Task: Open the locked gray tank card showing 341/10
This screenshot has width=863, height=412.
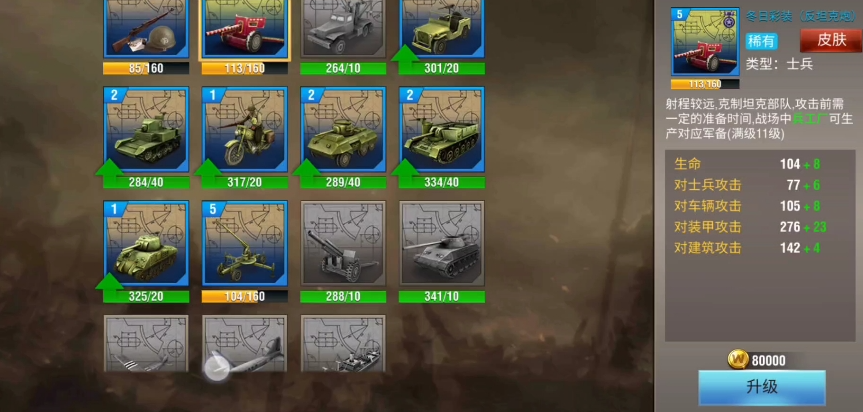Action: point(442,243)
